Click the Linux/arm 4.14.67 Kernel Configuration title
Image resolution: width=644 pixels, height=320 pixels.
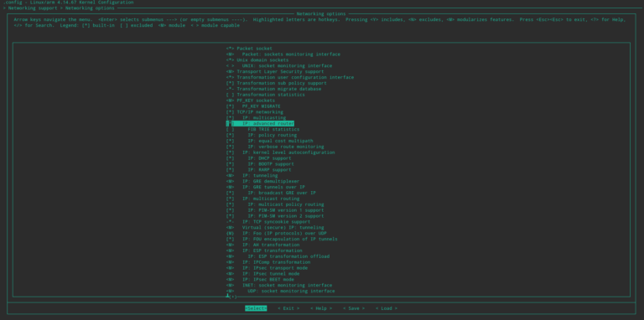[x=81, y=3]
